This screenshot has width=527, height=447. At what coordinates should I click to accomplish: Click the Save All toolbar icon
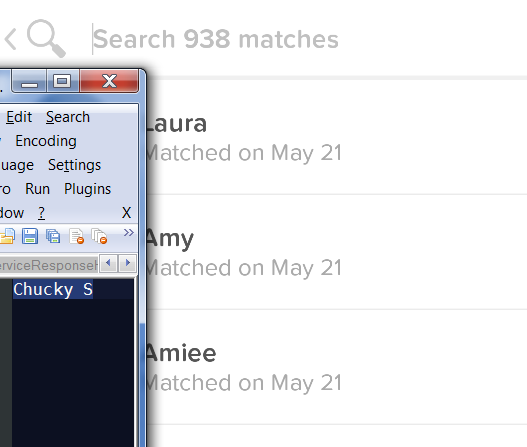pos(53,236)
